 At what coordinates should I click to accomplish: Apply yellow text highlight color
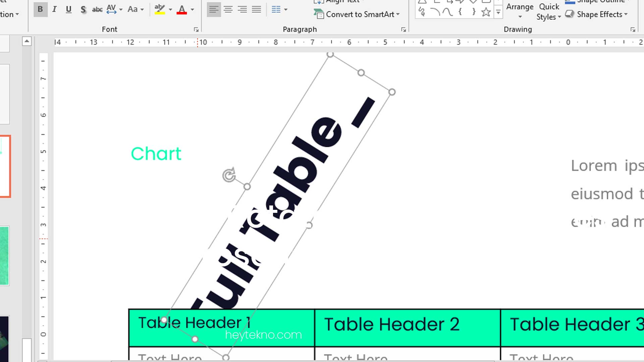(x=160, y=9)
